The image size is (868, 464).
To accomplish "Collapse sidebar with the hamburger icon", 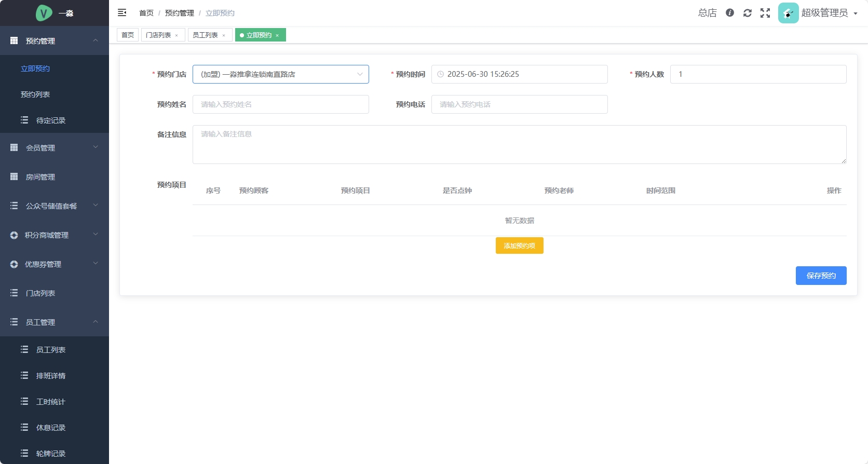I will pyautogui.click(x=122, y=12).
